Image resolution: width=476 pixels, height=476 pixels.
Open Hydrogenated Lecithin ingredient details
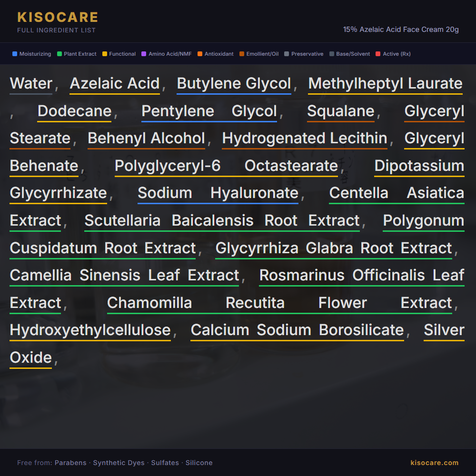tap(305, 139)
